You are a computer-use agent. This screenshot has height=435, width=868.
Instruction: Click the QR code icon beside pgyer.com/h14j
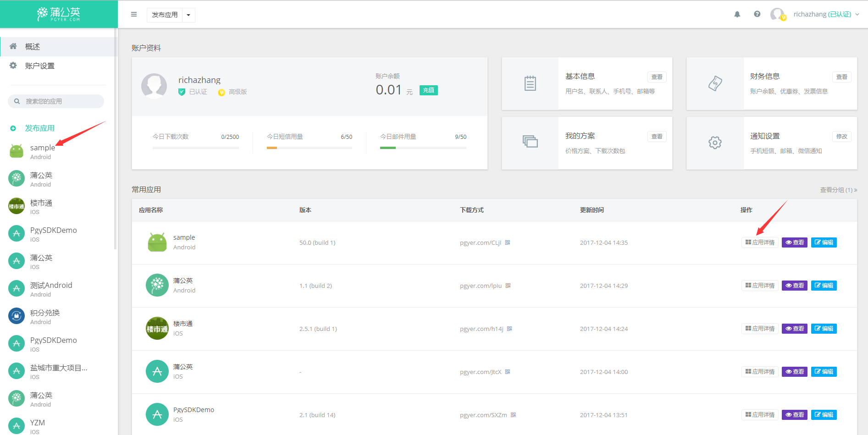(509, 329)
